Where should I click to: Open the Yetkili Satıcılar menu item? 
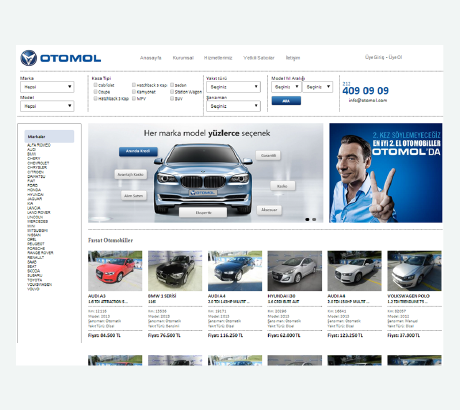(259, 58)
